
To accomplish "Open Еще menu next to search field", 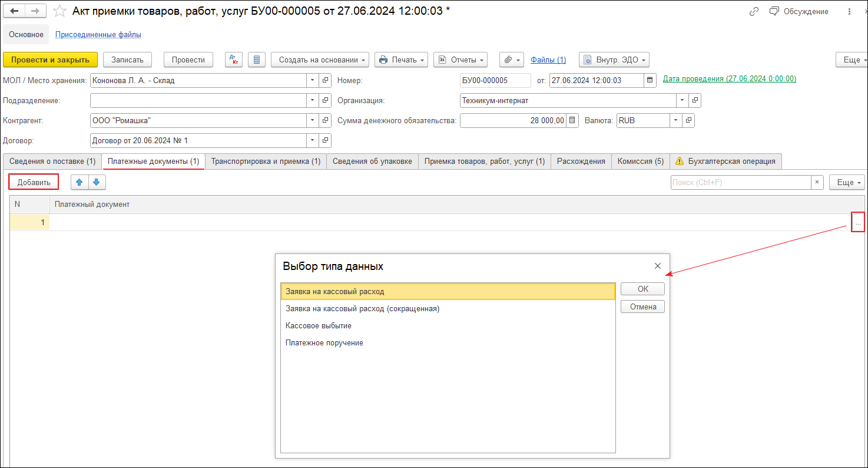I will [847, 182].
